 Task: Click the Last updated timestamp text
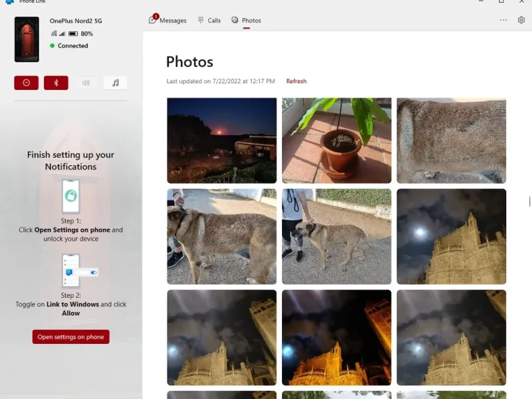point(221,81)
